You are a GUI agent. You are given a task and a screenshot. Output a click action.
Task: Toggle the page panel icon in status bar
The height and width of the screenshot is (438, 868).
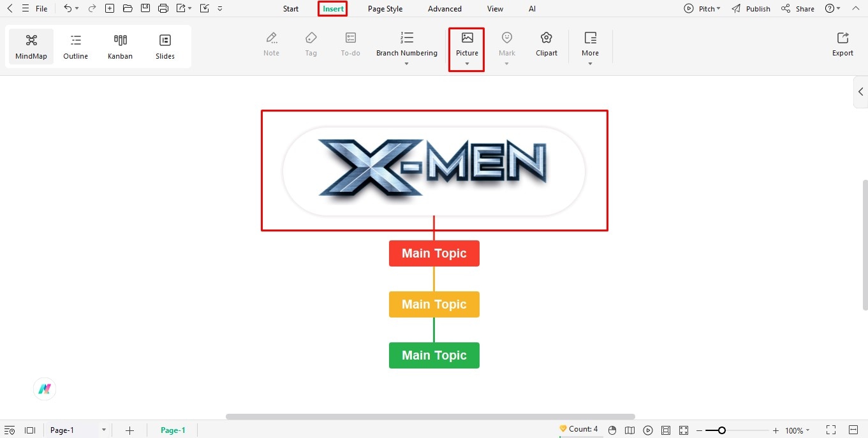(29, 430)
